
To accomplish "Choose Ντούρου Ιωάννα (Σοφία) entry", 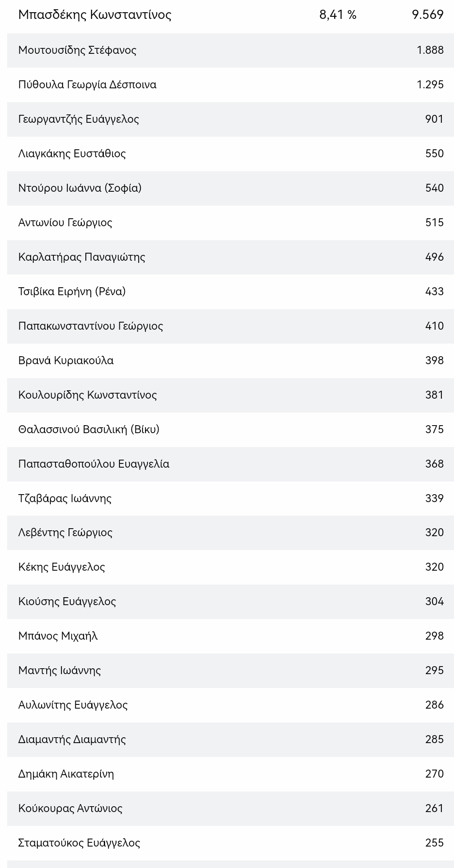I will pyautogui.click(x=80, y=188).
